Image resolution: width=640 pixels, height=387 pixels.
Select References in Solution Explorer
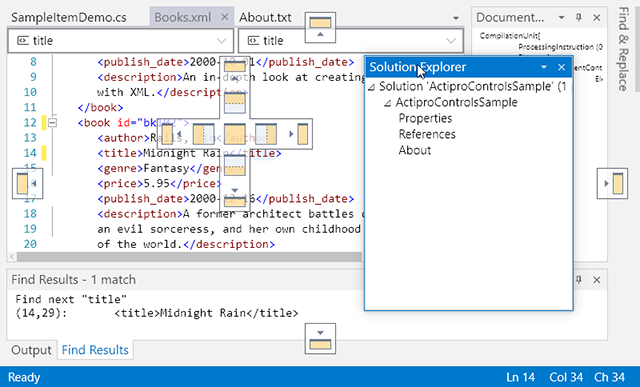tap(427, 134)
